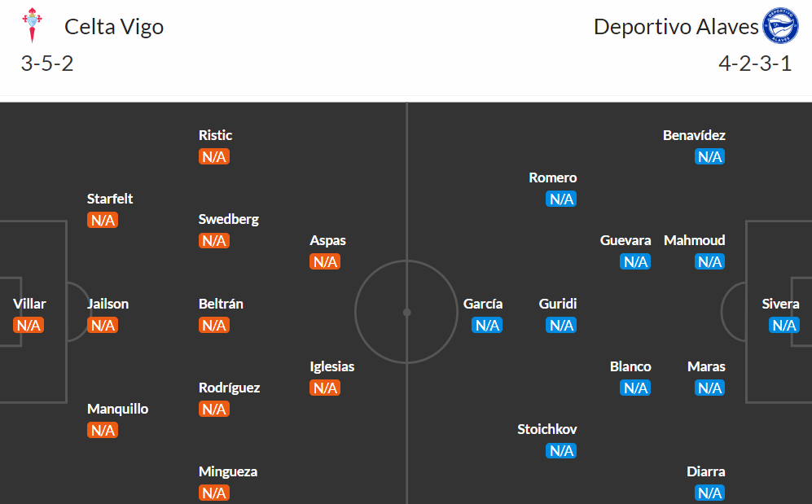Click Sivera's blue N/A rating badge
This screenshot has width=812, height=504.
tap(784, 326)
